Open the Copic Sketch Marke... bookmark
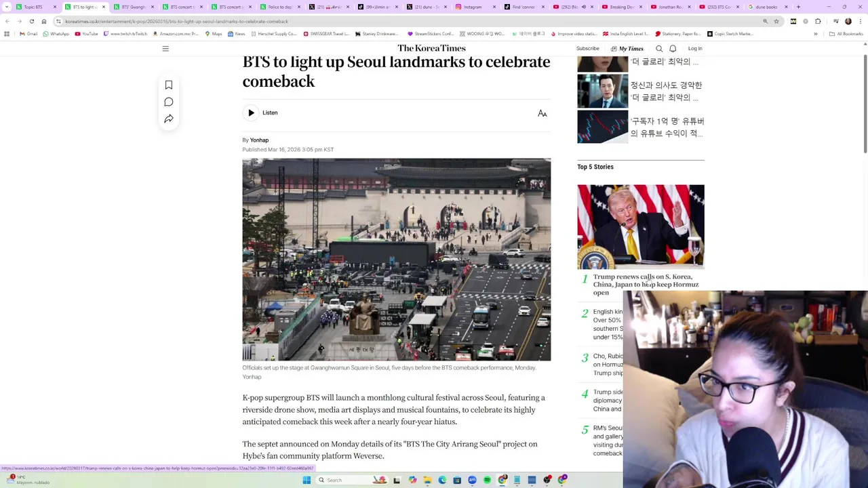868x488 pixels. (x=730, y=34)
